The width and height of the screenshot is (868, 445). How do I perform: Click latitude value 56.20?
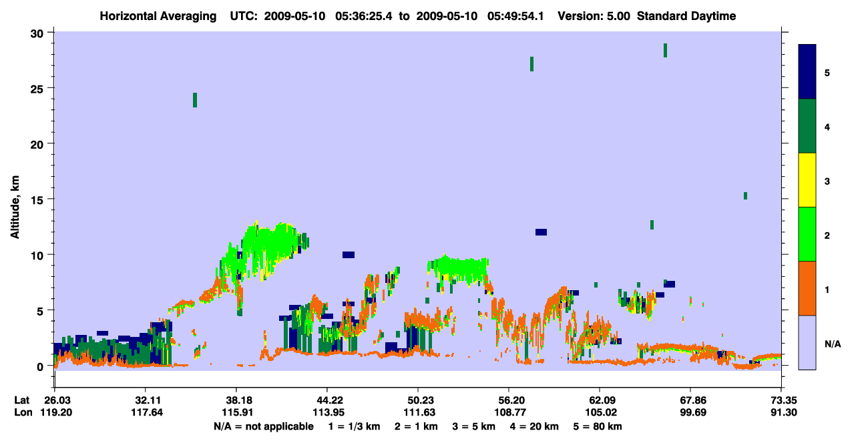click(509, 400)
